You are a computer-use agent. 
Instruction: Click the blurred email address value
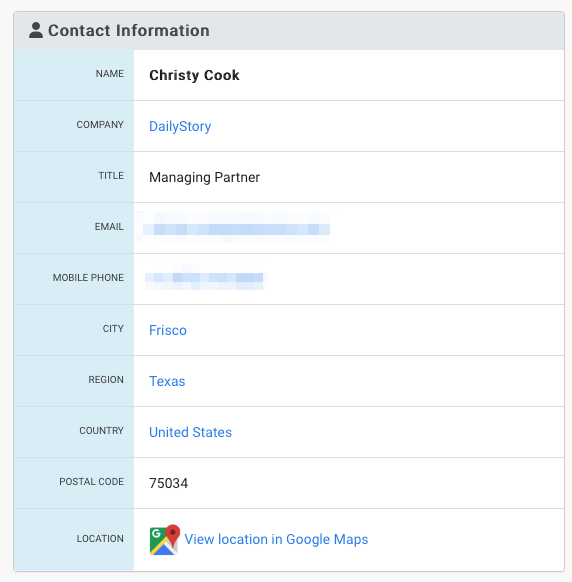tap(236, 227)
